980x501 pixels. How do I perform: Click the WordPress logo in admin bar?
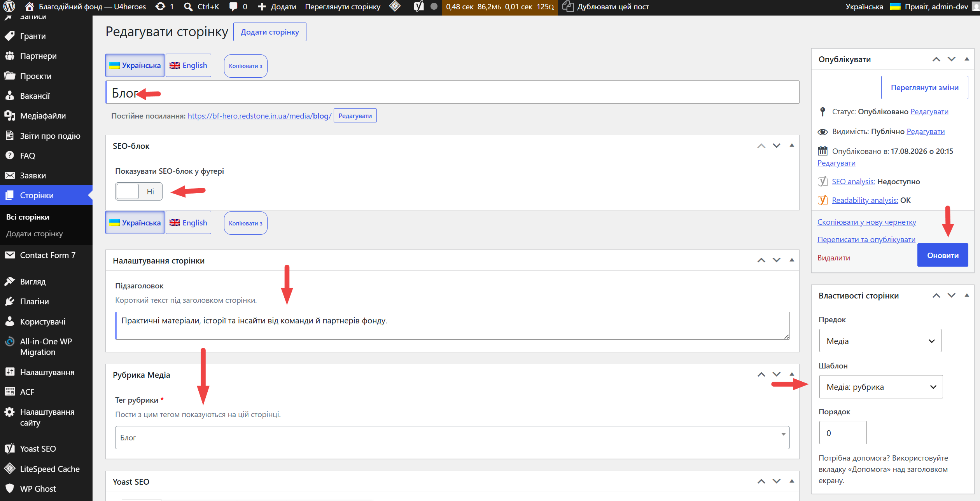(9, 7)
